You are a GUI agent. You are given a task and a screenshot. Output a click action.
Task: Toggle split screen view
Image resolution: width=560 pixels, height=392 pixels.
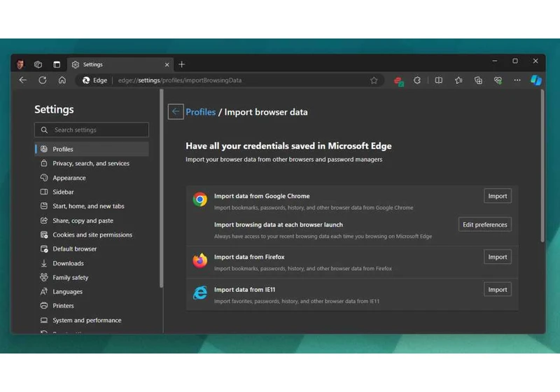pos(439,80)
